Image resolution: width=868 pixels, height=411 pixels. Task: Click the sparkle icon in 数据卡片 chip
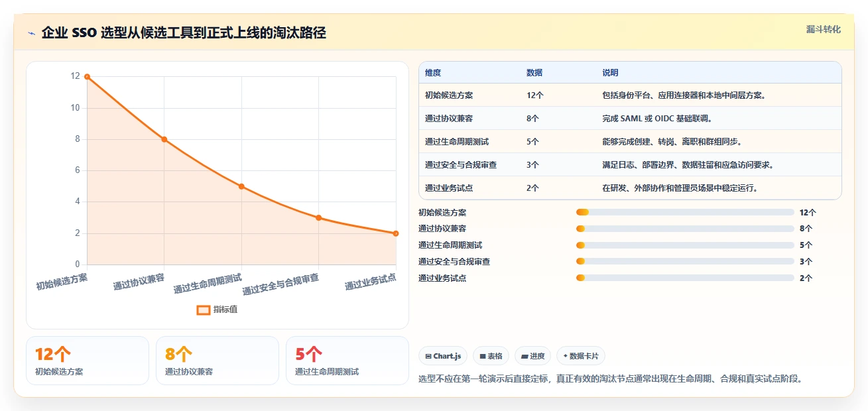(x=566, y=357)
